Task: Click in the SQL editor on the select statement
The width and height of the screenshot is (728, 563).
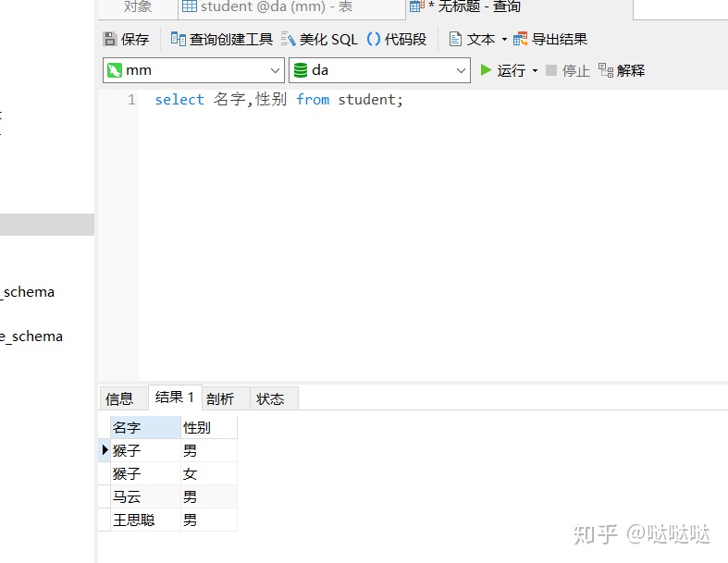Action: click(278, 99)
